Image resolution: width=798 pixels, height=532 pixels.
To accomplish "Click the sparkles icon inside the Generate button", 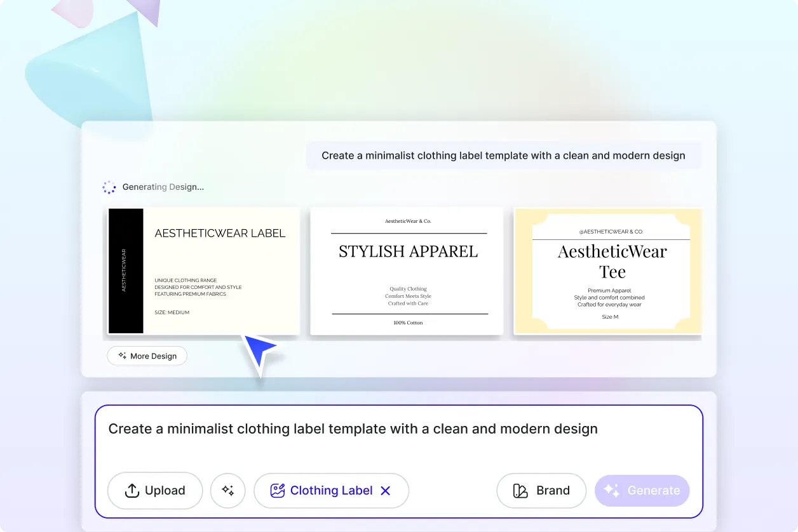I will pos(611,490).
